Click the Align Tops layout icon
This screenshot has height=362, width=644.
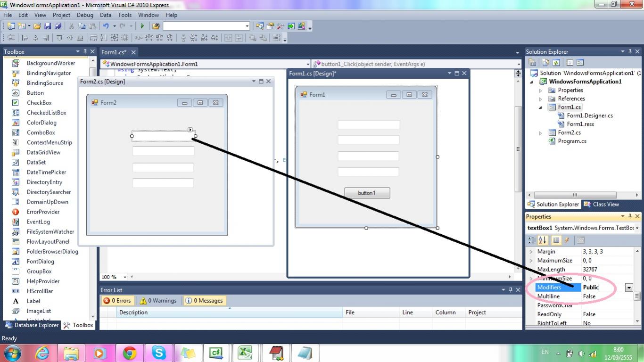59,38
